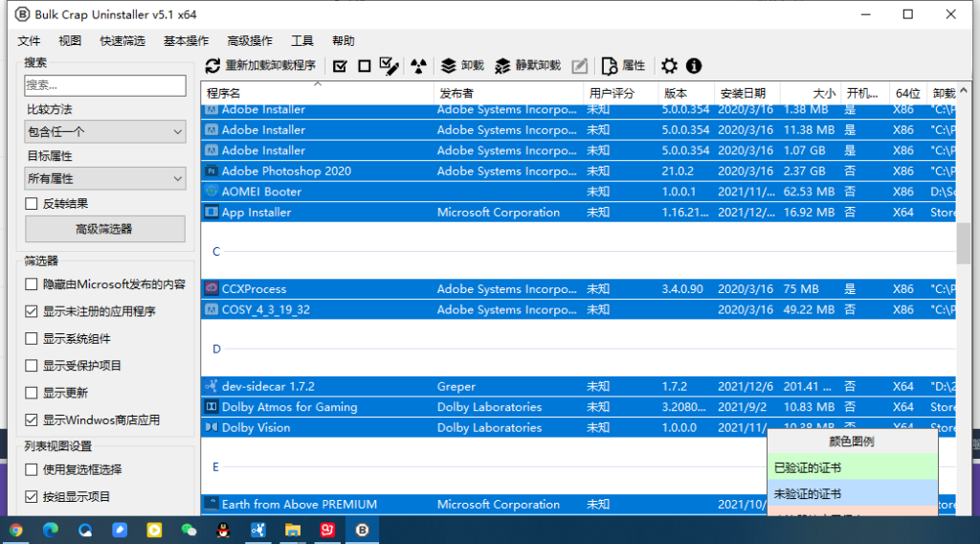The height and width of the screenshot is (544, 980).
Task: Click the Adobe Photoshop 2020 row icon
Action: tap(212, 170)
